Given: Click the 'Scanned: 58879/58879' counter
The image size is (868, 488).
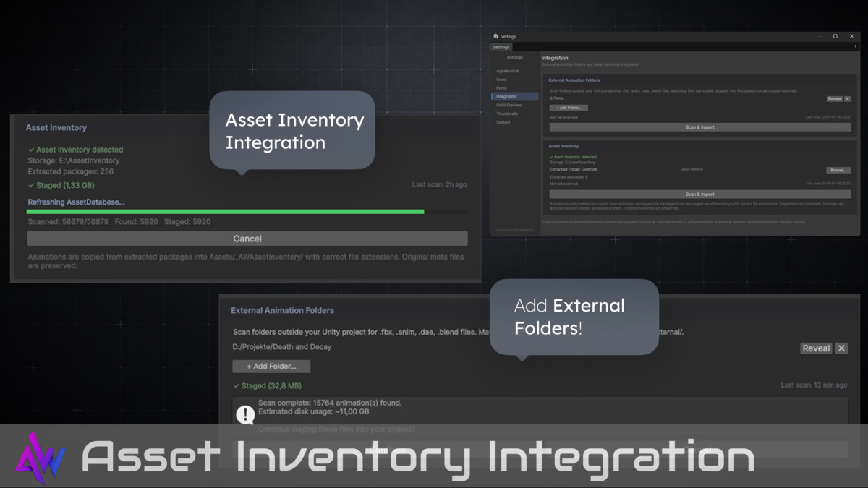Looking at the screenshot, I should click(68, 222).
